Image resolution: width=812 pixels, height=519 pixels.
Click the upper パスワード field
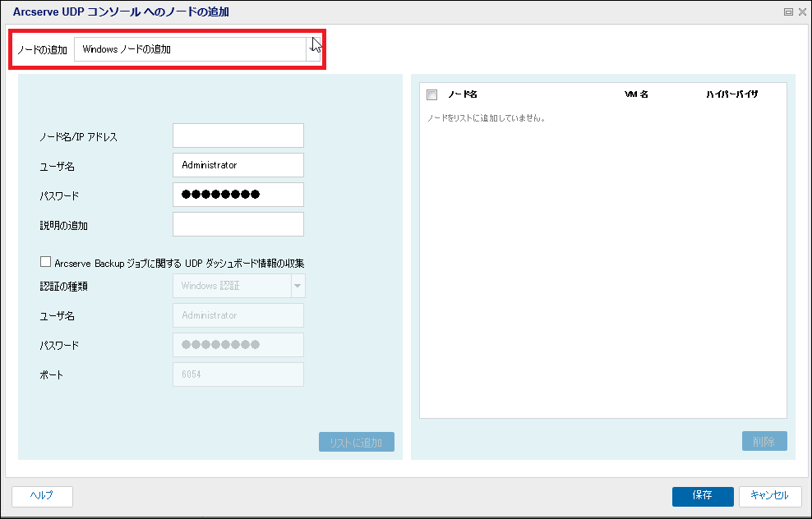pyautogui.click(x=238, y=195)
